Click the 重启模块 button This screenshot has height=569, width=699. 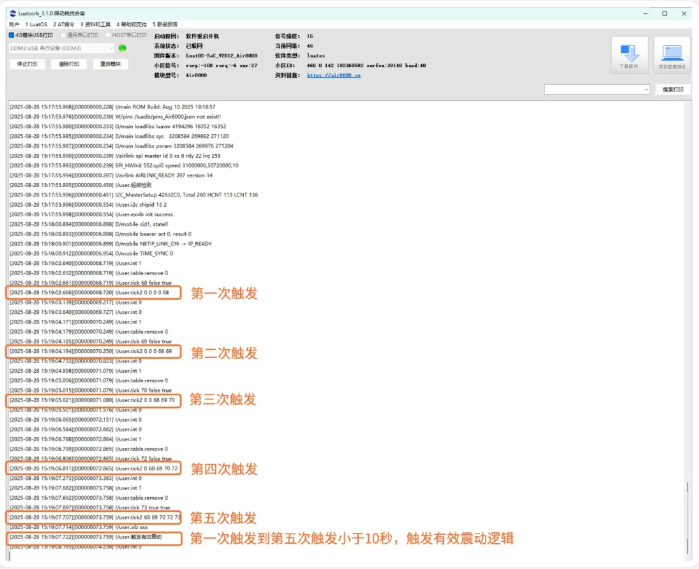coord(111,64)
